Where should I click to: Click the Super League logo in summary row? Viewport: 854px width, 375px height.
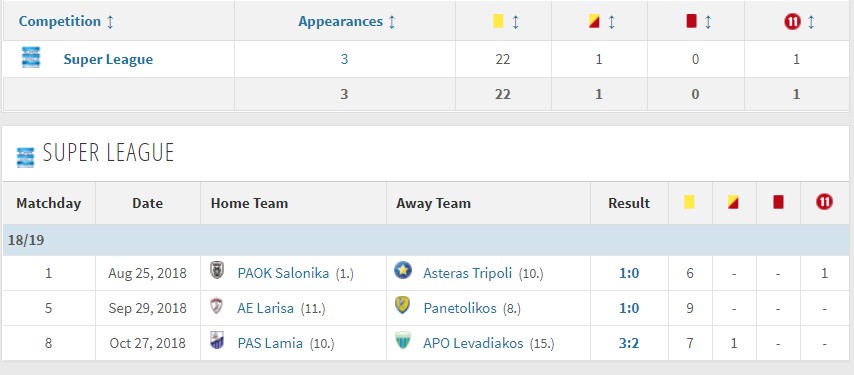pos(31,58)
